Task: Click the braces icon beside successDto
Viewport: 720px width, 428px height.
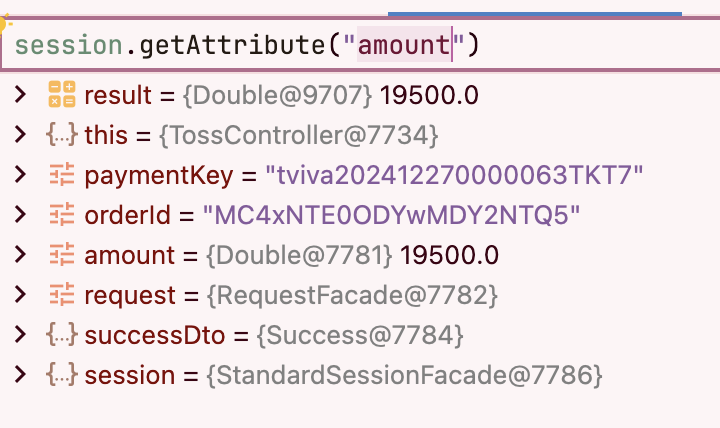Action: (62, 334)
